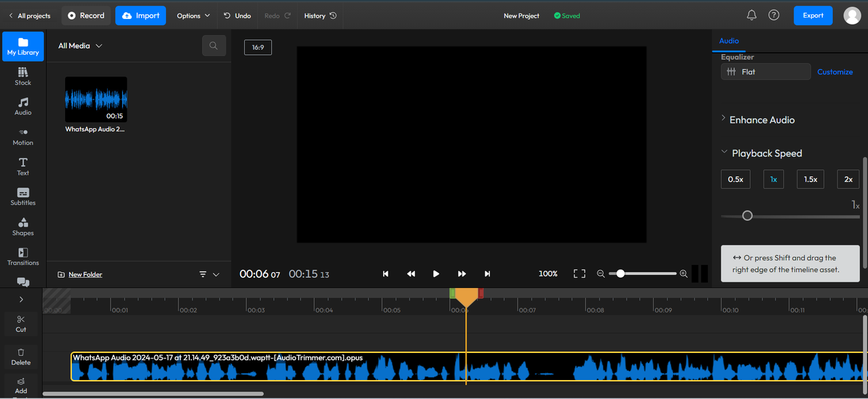Click Undo
Image resolution: width=868 pixels, height=399 pixels.
(x=237, y=16)
